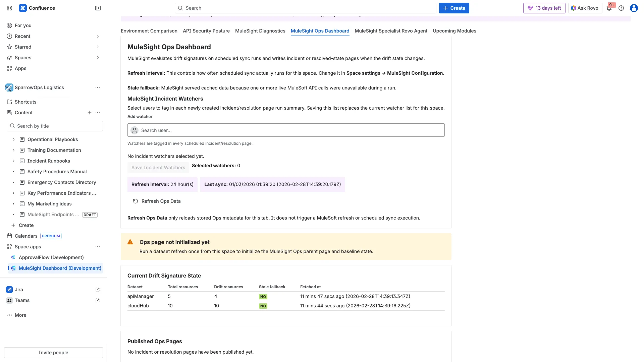Open Space apps more-options ellipsis

[x=98, y=247]
